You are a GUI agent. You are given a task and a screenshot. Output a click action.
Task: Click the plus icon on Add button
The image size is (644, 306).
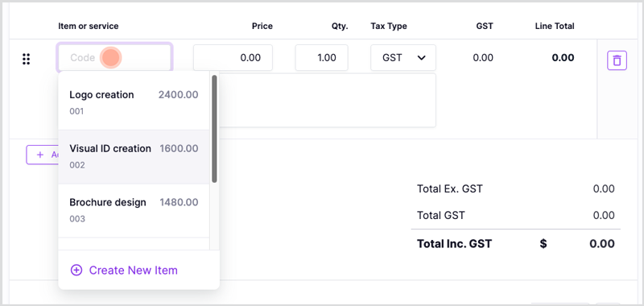point(39,155)
